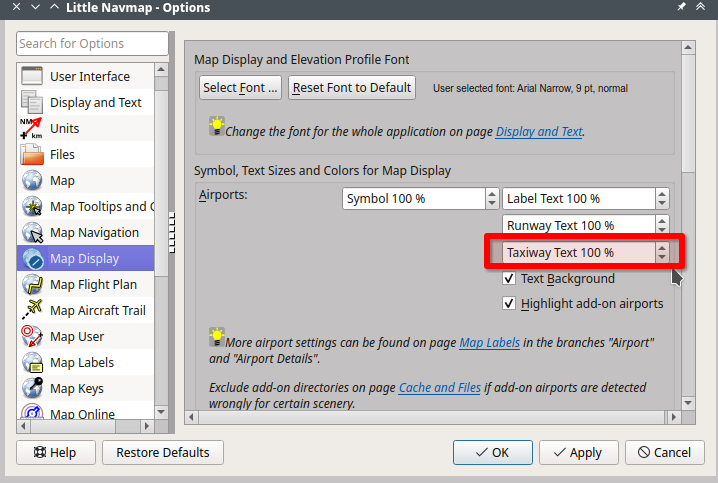Click sidebar list scroll up arrow
This screenshot has height=483, width=718.
click(161, 70)
